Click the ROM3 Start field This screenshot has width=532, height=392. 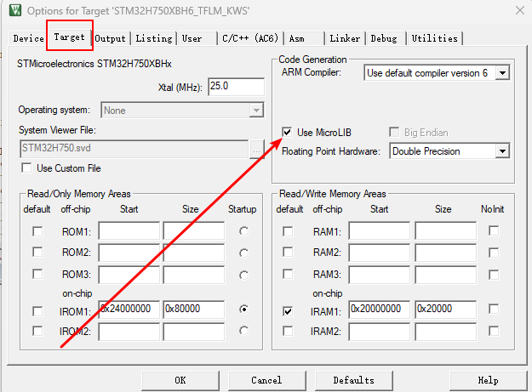[129, 275]
